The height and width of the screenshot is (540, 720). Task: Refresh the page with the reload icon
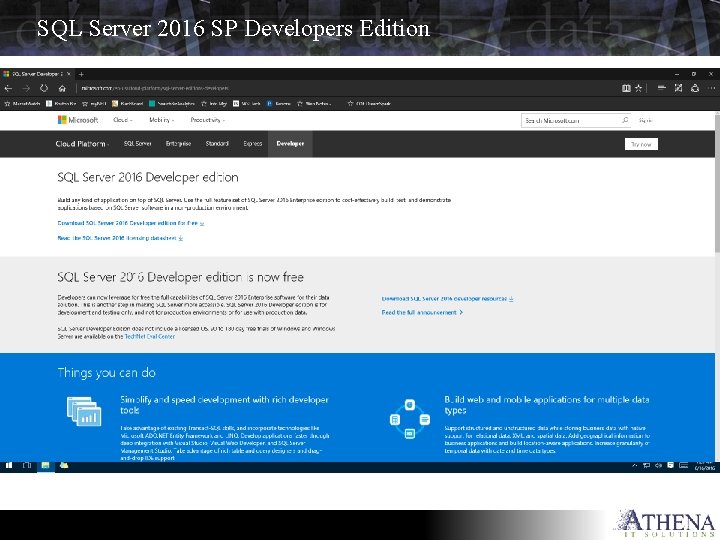[44, 88]
